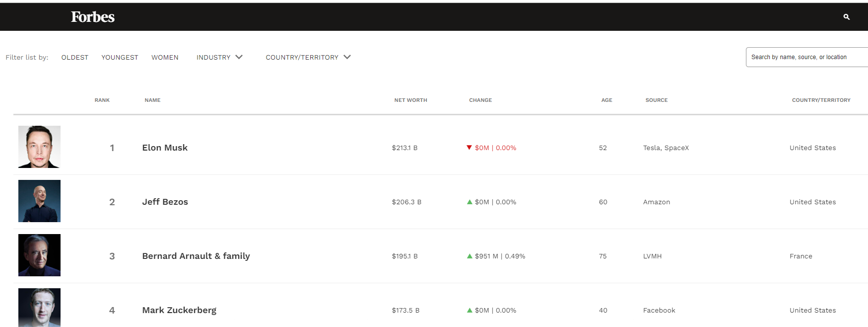Click net worth value $195.1 B
The image size is (868, 327).
(x=404, y=256)
